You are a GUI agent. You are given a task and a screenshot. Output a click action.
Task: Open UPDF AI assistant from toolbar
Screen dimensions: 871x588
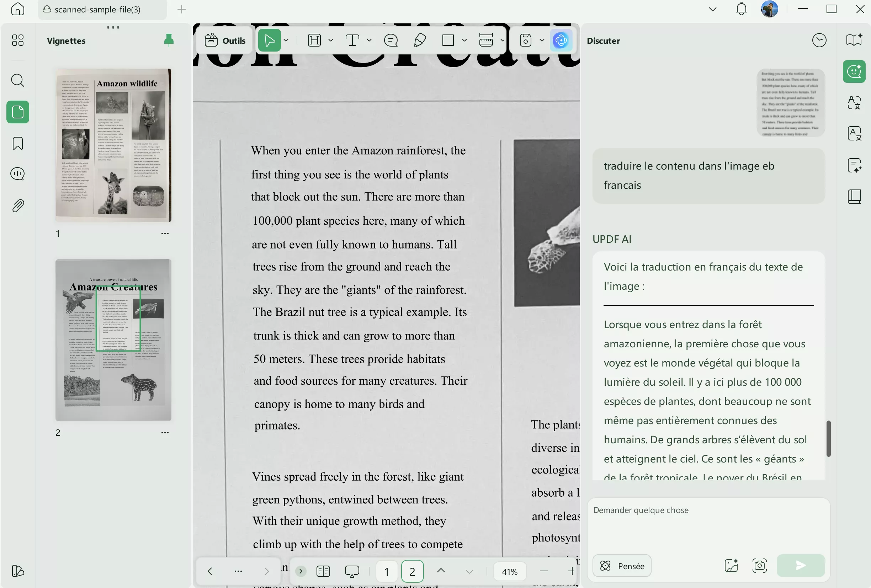click(561, 40)
